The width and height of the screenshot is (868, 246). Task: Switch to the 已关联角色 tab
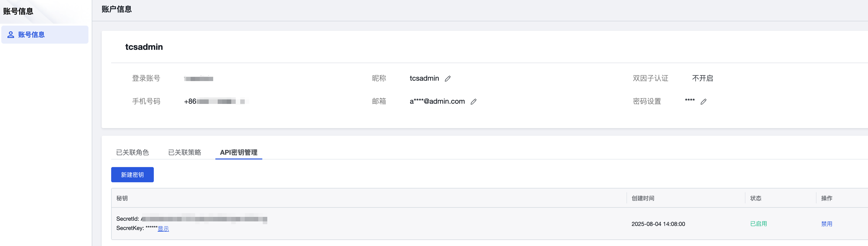132,153
